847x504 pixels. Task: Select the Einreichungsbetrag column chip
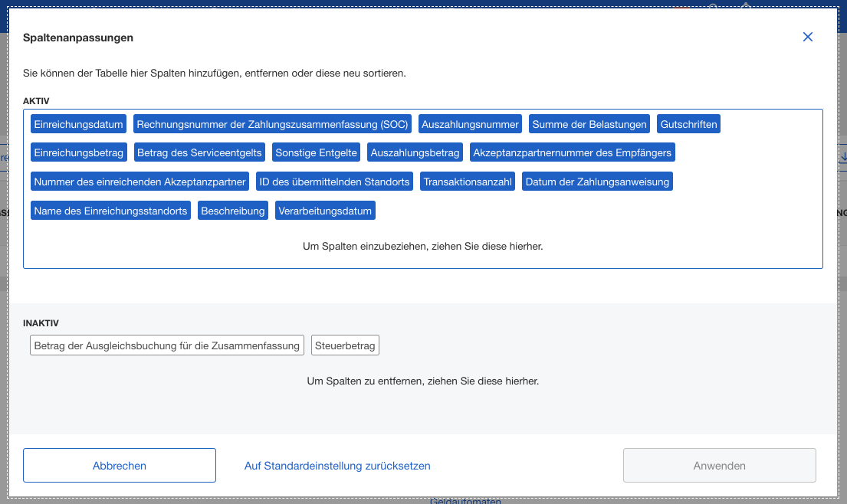point(78,152)
